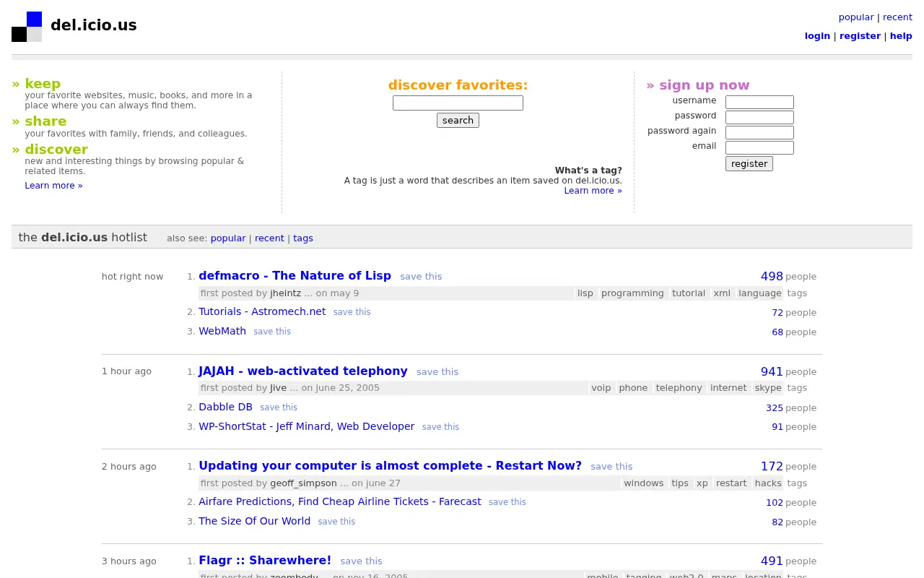Focus the email input field
This screenshot has width=924, height=578.
pyautogui.click(x=759, y=147)
